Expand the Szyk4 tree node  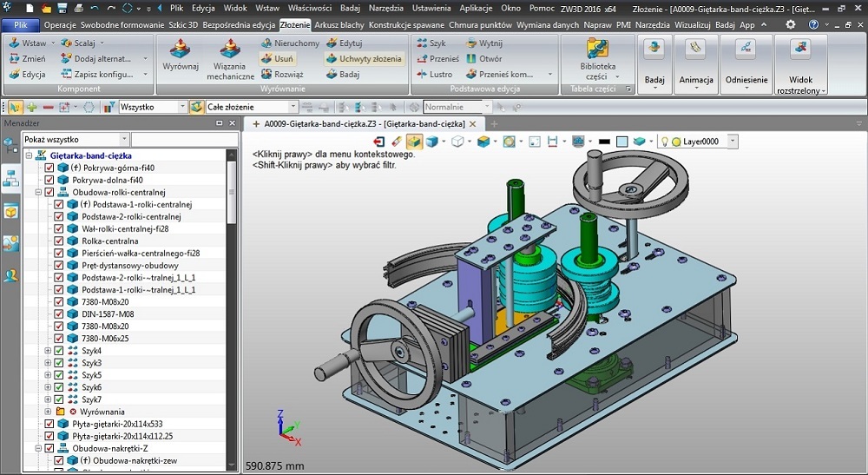click(x=48, y=351)
